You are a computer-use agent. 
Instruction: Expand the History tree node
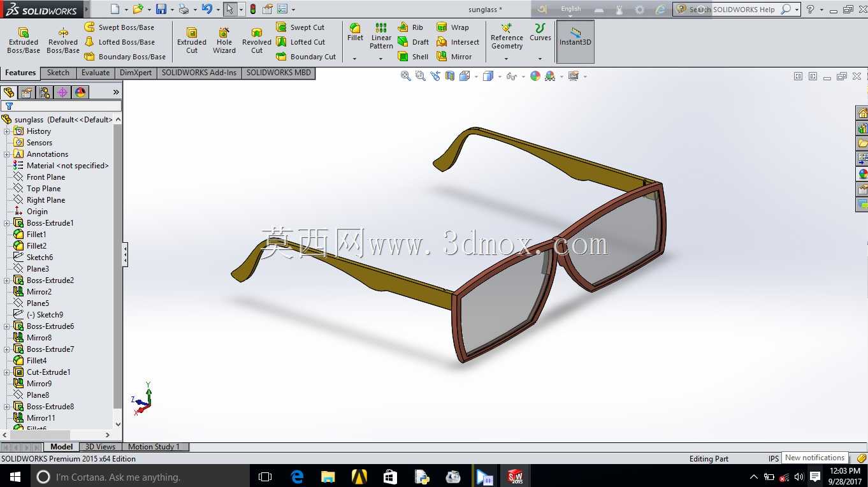click(x=7, y=131)
